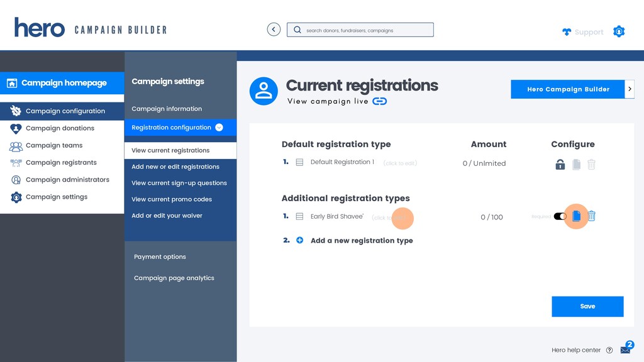This screenshot has width=644, height=362.
Task: Click the hero logo
Action: pos(40,28)
